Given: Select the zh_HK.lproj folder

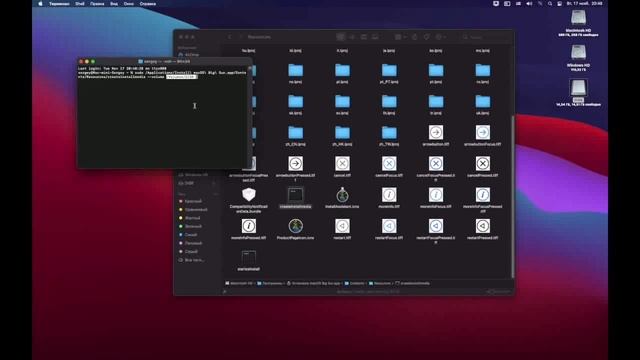Looking at the screenshot, I should click(x=342, y=136).
